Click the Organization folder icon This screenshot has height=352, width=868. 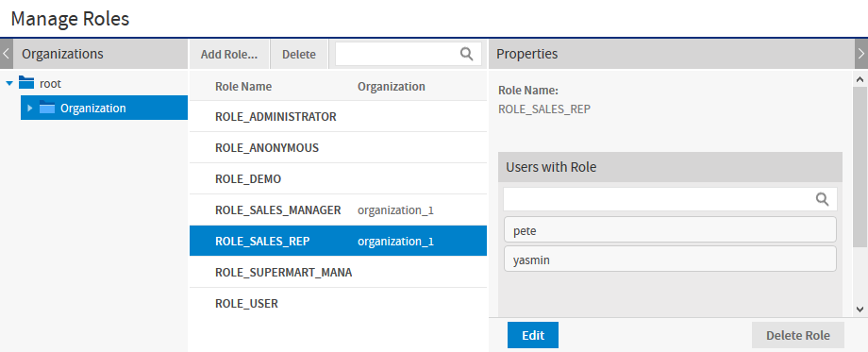pyautogui.click(x=47, y=108)
